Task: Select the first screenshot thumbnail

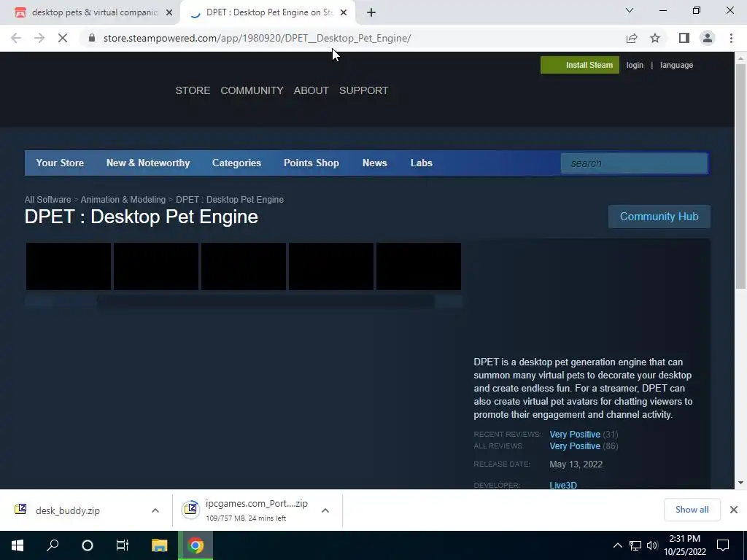Action: coord(69,266)
